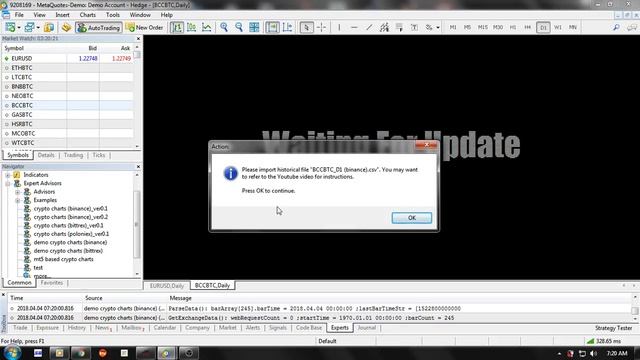This screenshot has width=640, height=360.
Task: Select crypto charts (bittrex)_ver0.1 expert
Action: (x=69, y=225)
